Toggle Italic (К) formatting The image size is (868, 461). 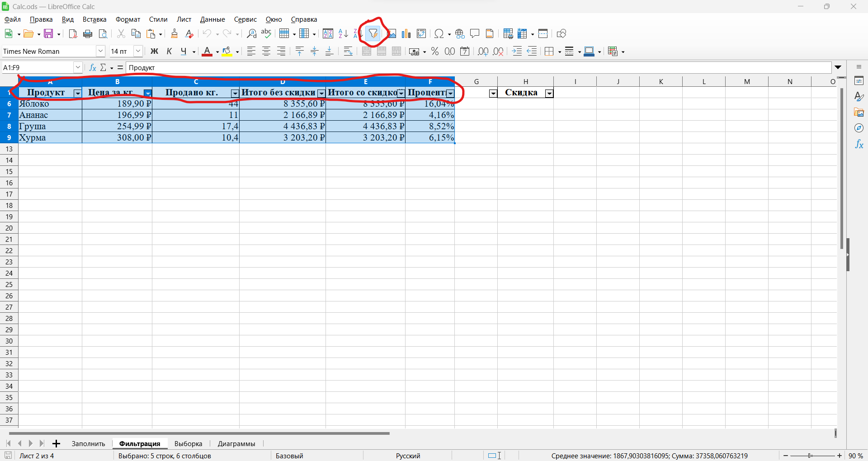pyautogui.click(x=169, y=51)
